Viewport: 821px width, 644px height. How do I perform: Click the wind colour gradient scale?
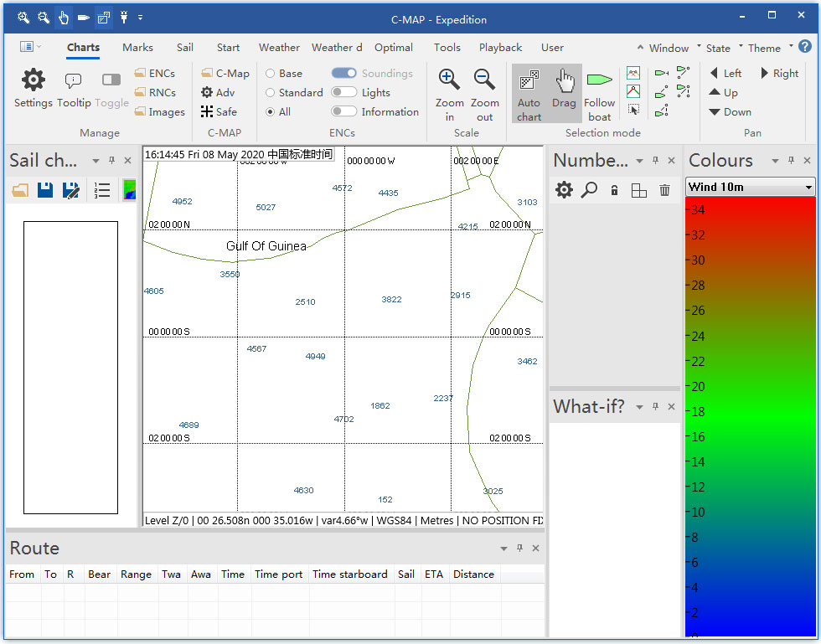(750, 416)
